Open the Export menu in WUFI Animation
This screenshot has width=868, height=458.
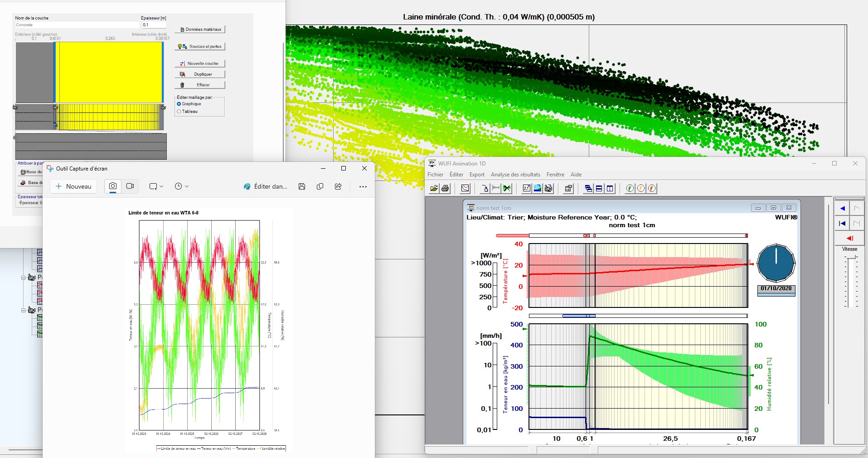tap(477, 175)
